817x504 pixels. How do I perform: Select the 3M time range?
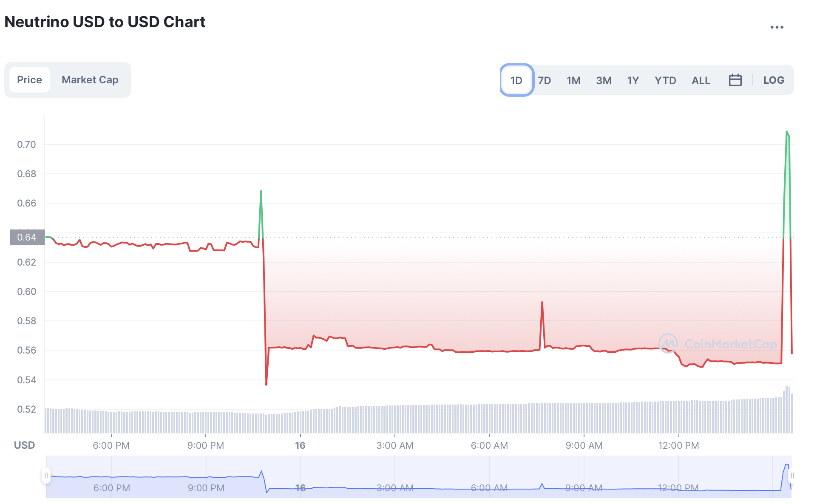pos(603,80)
